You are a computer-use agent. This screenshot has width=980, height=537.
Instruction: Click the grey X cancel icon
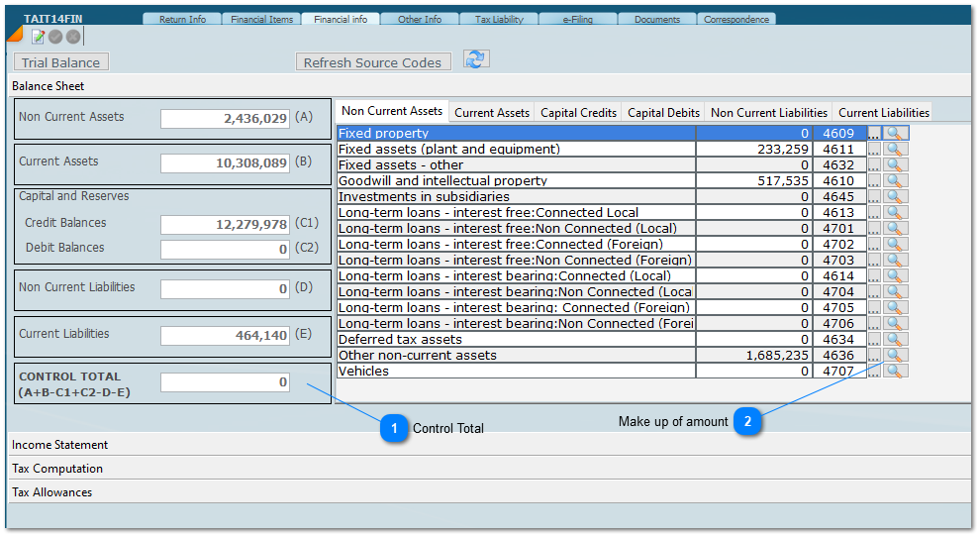click(x=73, y=37)
